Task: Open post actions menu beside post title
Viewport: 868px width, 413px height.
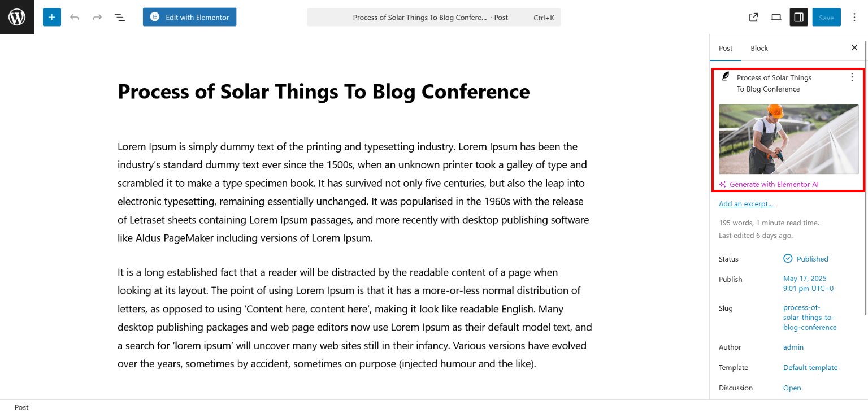Action: click(852, 77)
